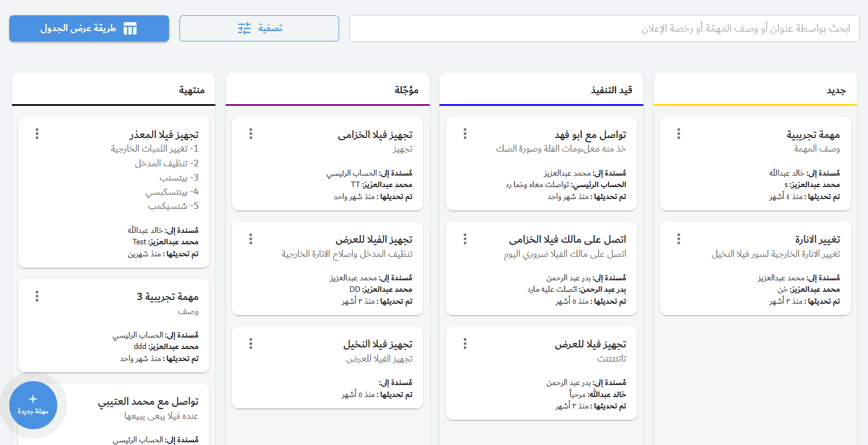
Task: Open more options for مهمة تجريبية 3
Action: click(37, 296)
